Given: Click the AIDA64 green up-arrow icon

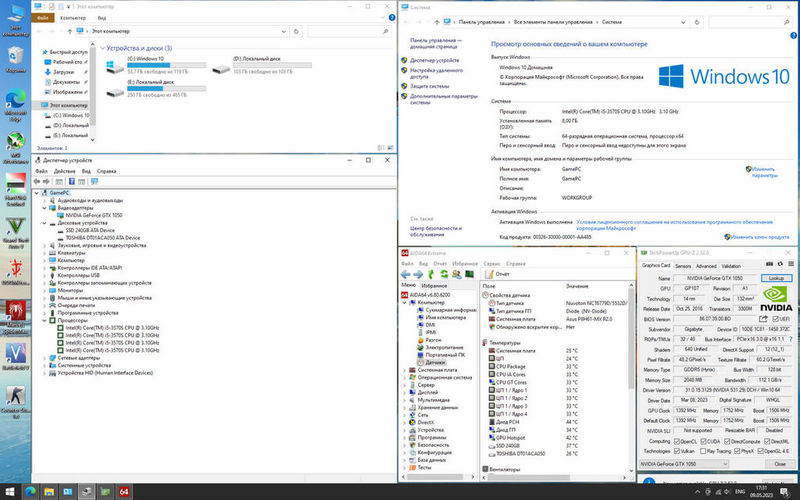Looking at the screenshot, I should tap(431, 274).
